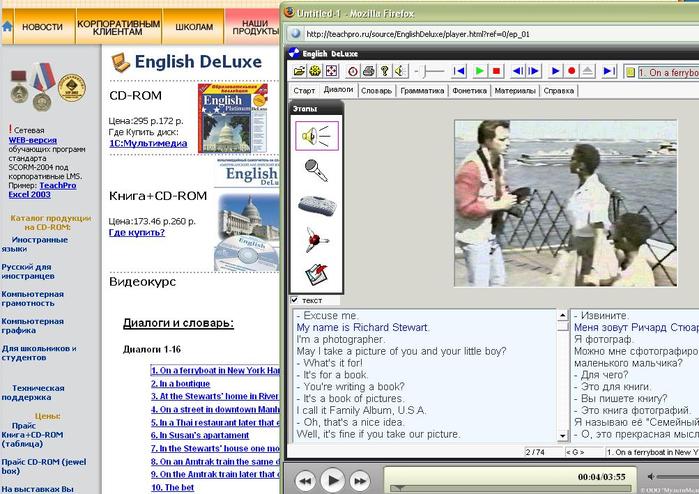This screenshot has height=494, width=699.
Task: Select the red ball molecule stage icon
Action: [317, 239]
